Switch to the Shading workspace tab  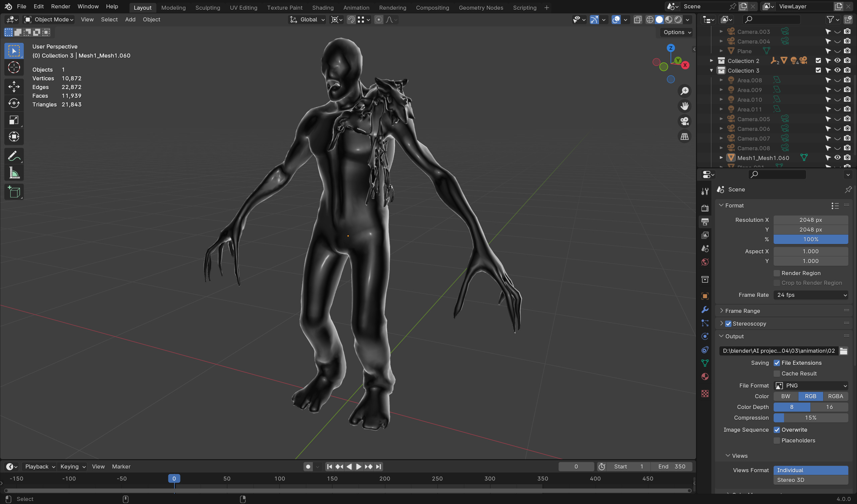point(323,7)
